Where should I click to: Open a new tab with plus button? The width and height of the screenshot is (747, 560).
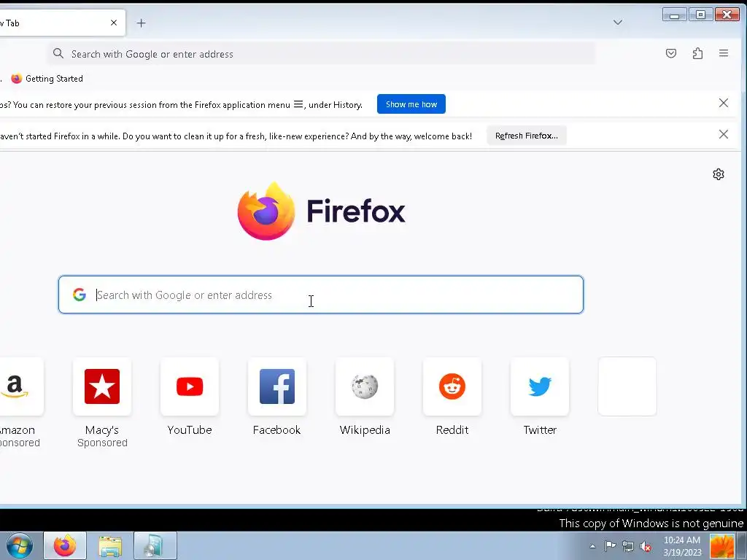point(141,23)
